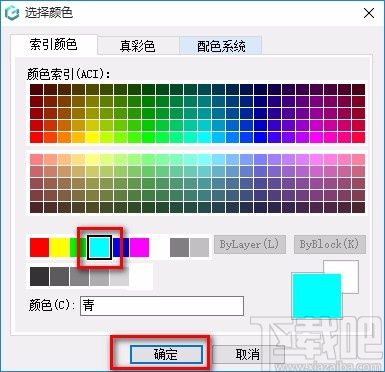Screen dimensions: 385x372
Task: Pick pure blue in upper palette's bottom row
Action: point(260,137)
